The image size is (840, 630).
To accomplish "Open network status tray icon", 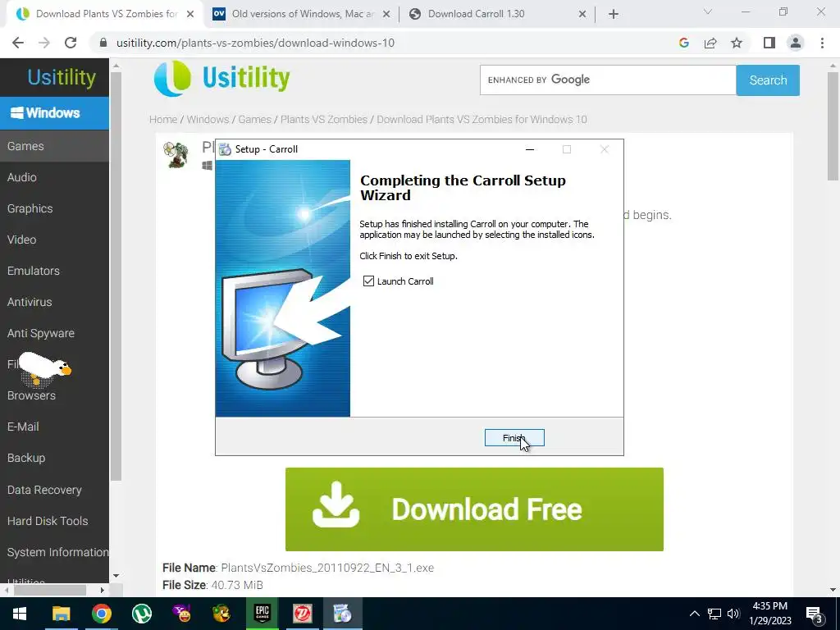I will click(x=714, y=614).
